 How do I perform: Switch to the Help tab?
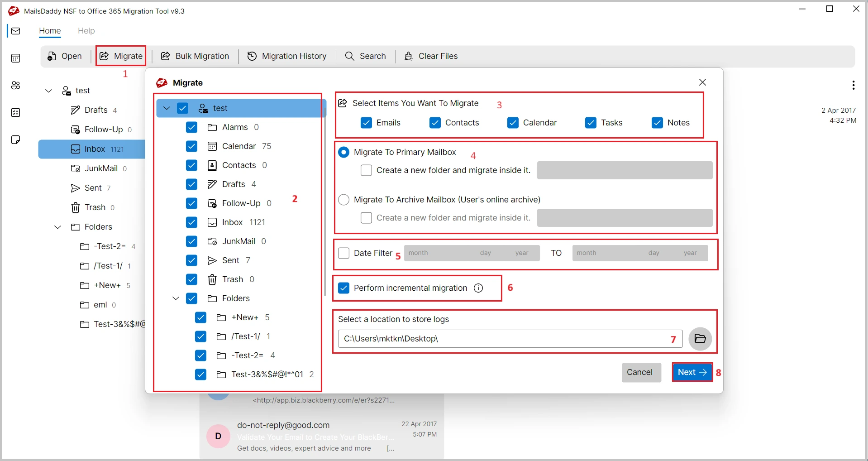[86, 31]
